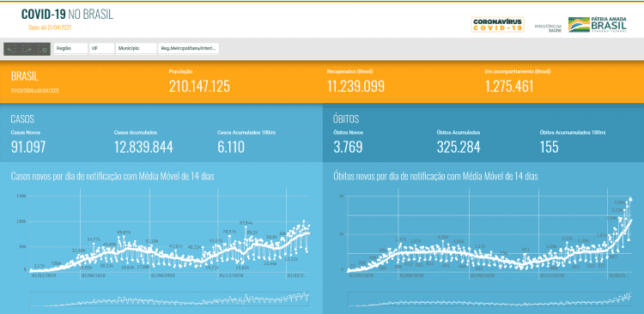Open the Região filter dropdown
The height and width of the screenshot is (314, 644).
70,48
